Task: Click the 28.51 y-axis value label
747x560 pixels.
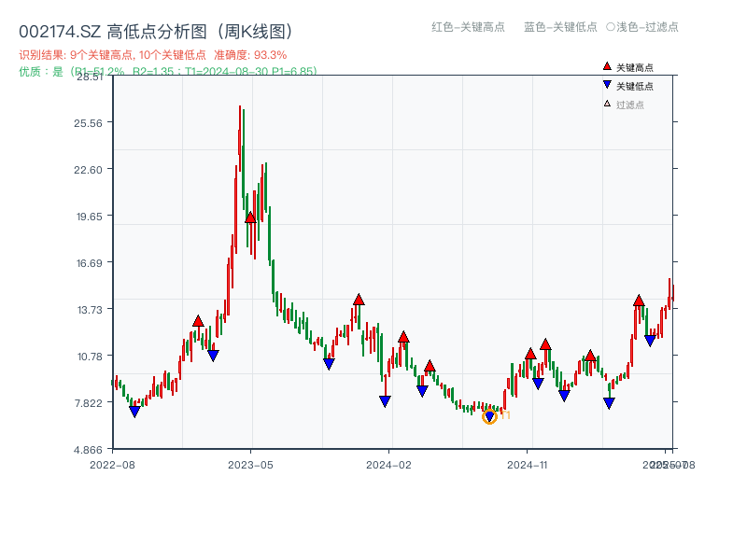Action: pyautogui.click(x=91, y=78)
